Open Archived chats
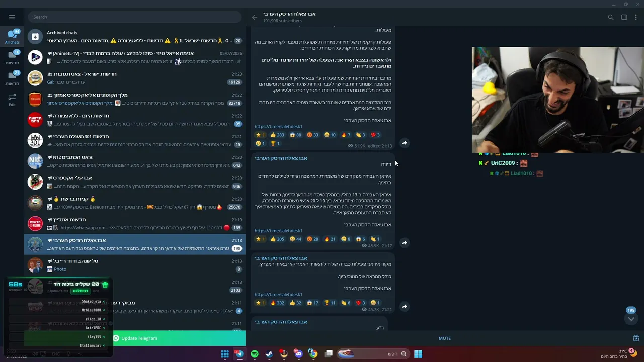Viewport: 644px width, 362px height. click(x=135, y=36)
